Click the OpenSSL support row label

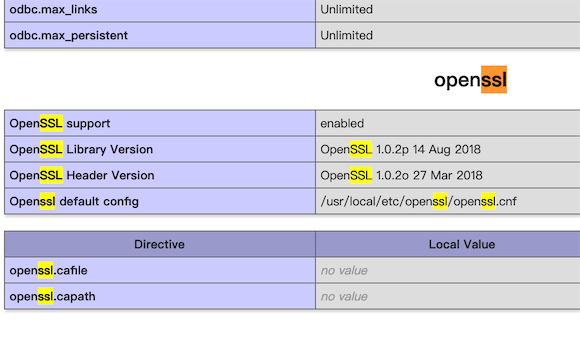(x=60, y=124)
